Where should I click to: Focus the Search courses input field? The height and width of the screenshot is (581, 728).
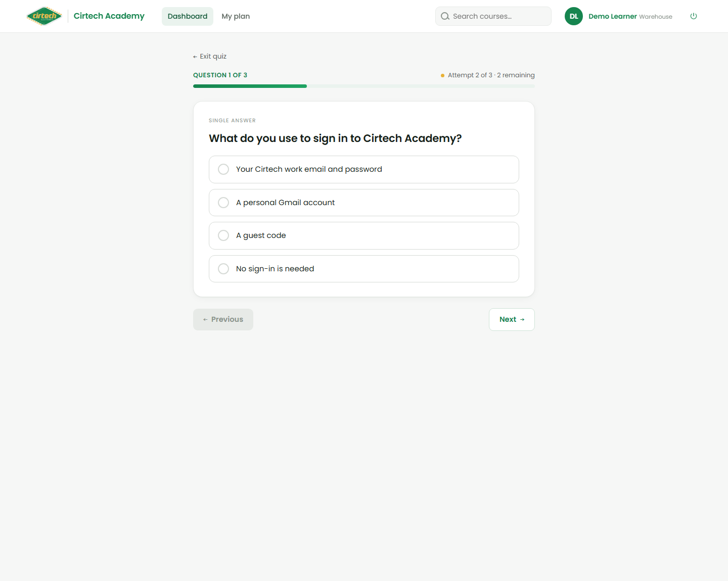[x=493, y=16]
